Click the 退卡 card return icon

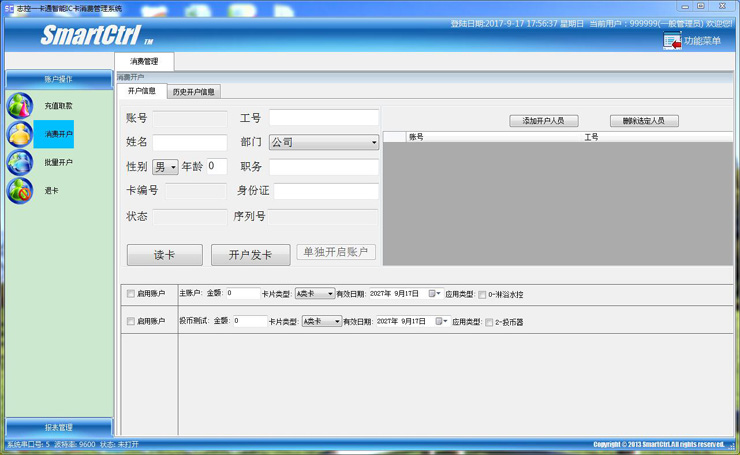click(20, 190)
